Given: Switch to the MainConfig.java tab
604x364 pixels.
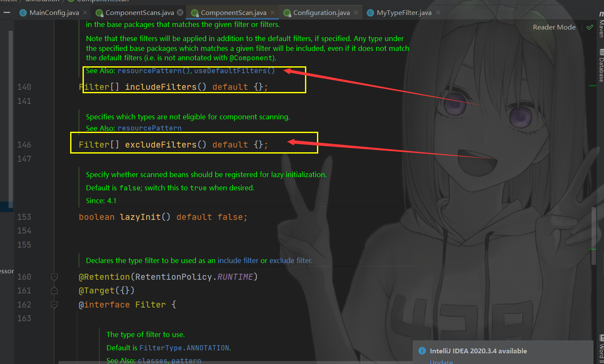Looking at the screenshot, I should point(54,13).
